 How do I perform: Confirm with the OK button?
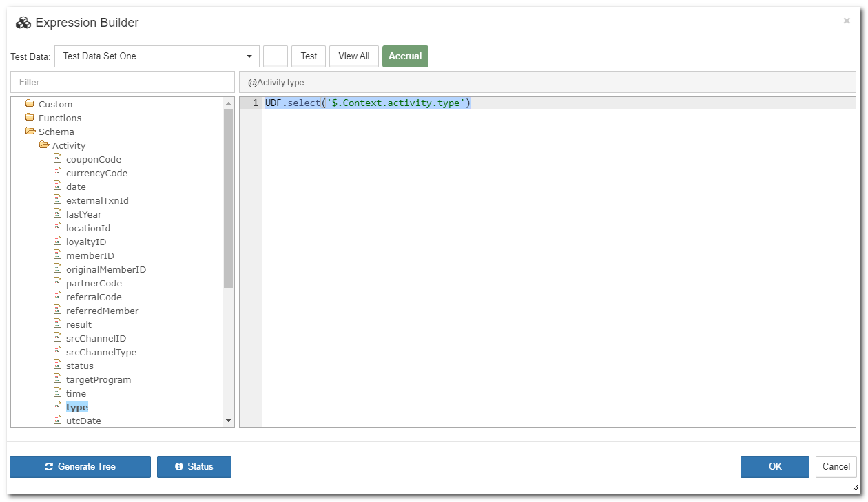[774, 467]
